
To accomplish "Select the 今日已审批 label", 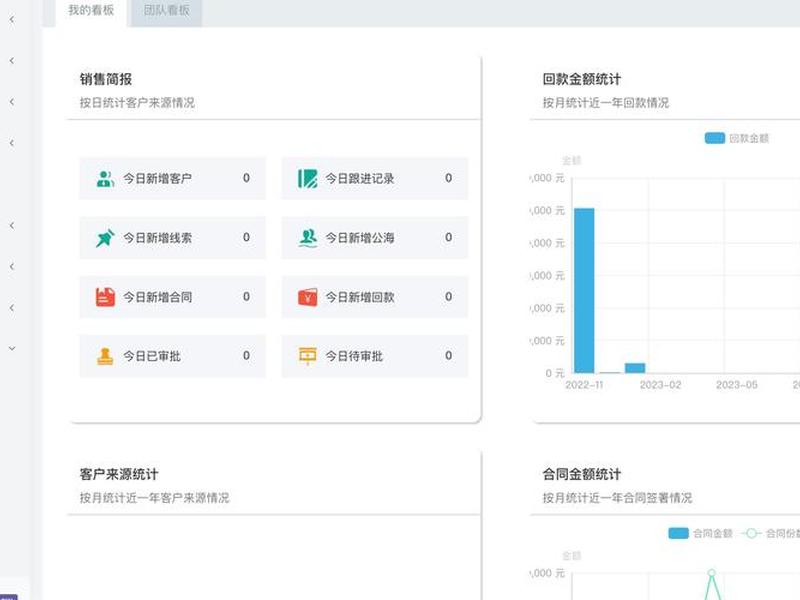I will coord(152,356).
